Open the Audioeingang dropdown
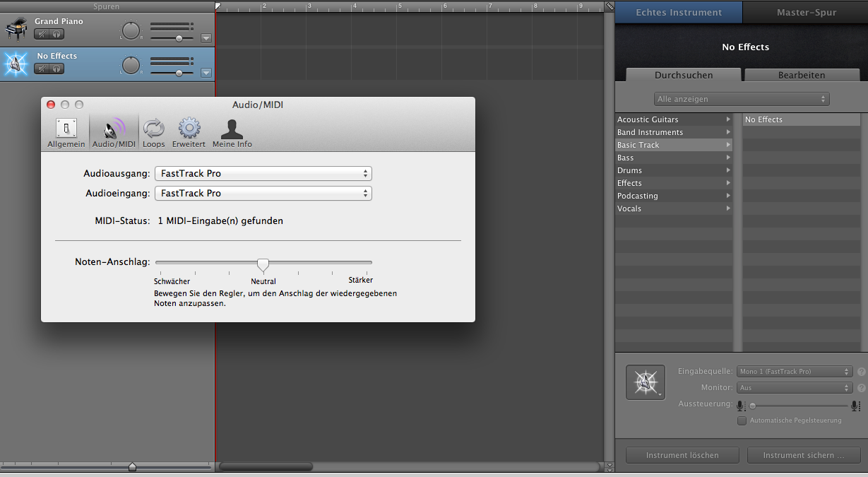 263,193
